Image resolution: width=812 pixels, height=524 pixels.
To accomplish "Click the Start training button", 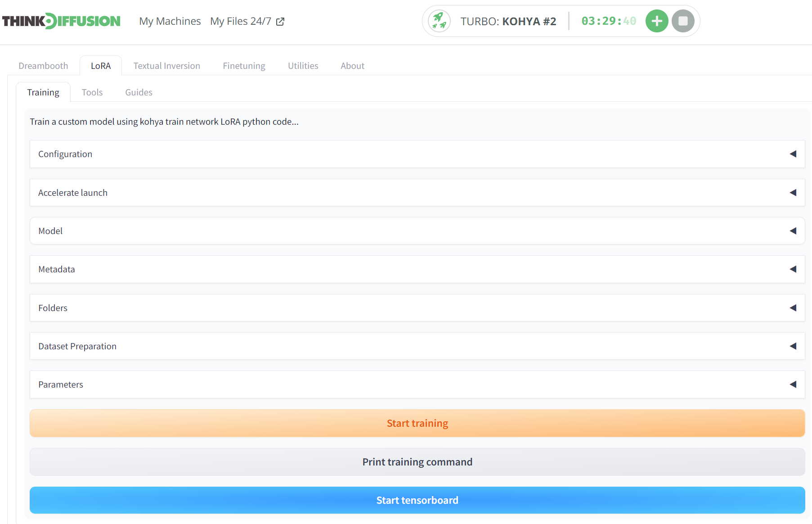I will pyautogui.click(x=417, y=423).
